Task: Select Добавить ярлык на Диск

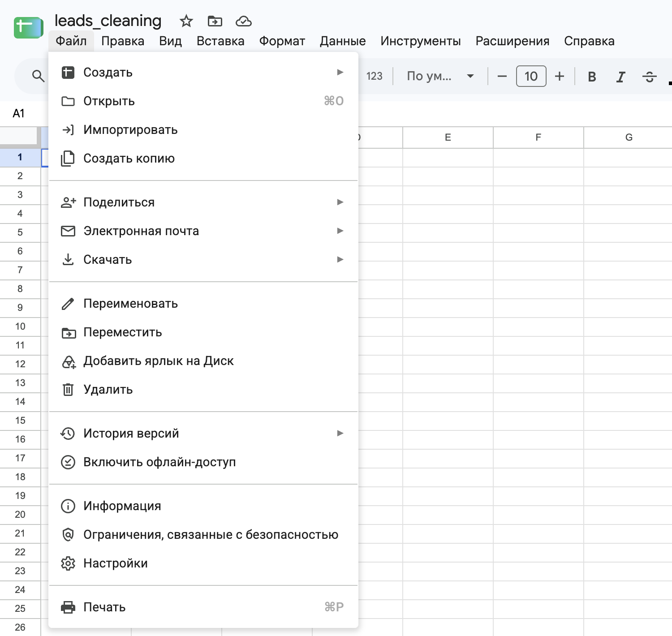Action: 203,361
